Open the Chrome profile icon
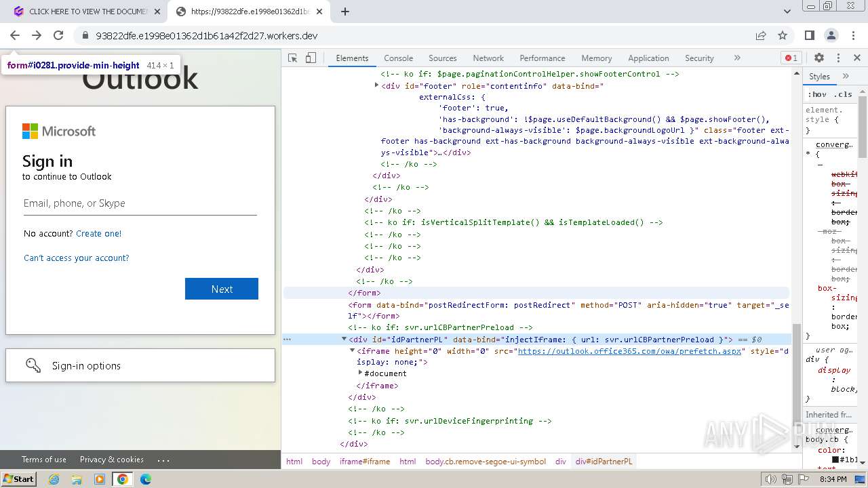Screen dimensions: 868x488 831,35
